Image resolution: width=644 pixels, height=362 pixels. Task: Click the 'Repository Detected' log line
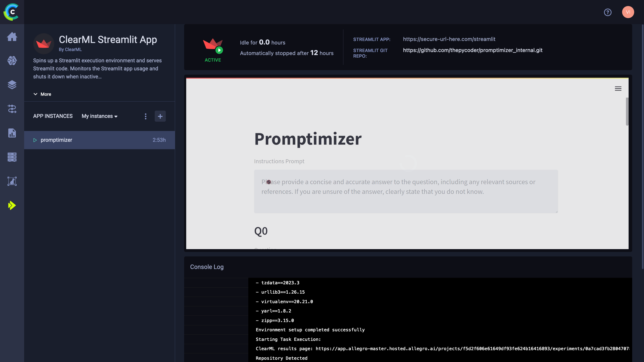click(281, 358)
